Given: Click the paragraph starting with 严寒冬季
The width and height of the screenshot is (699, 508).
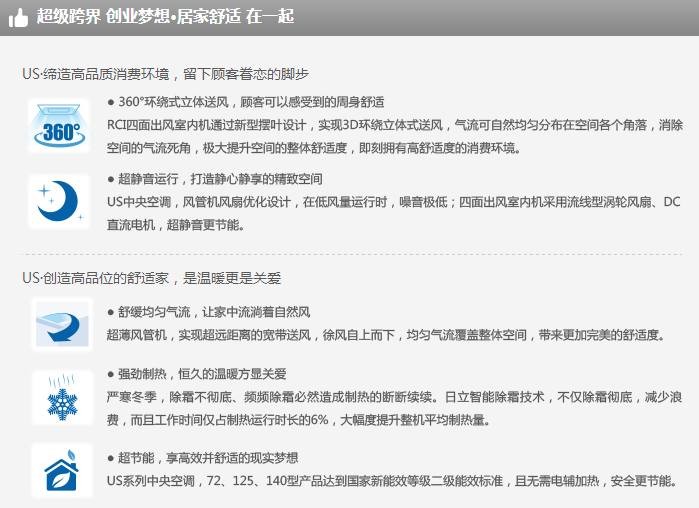Looking at the screenshot, I should pos(394,408).
